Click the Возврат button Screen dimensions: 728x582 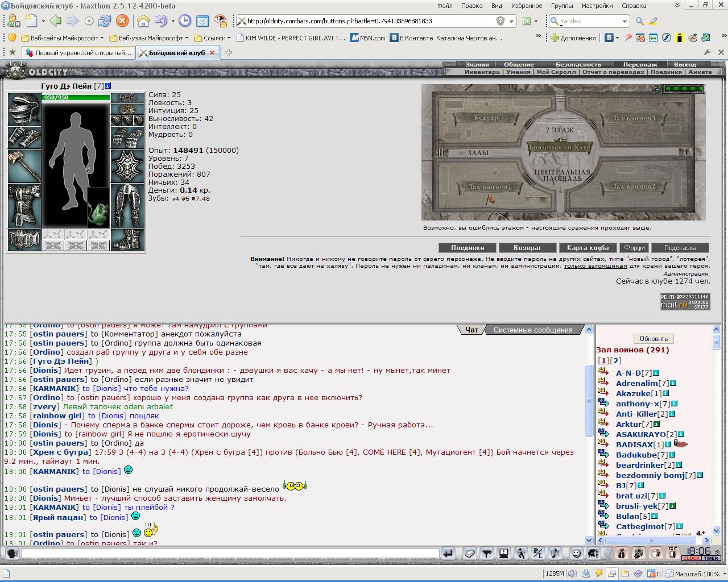[x=527, y=248]
